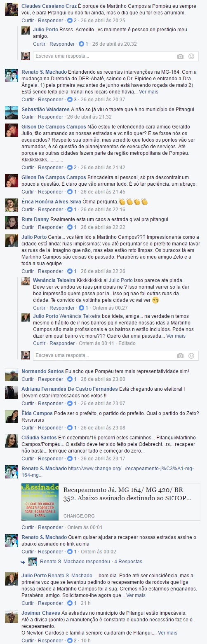The height and width of the screenshot is (644, 207).
Task: Expand Renato's MG-164 comment with Ver mais
Action: pos(148,92)
